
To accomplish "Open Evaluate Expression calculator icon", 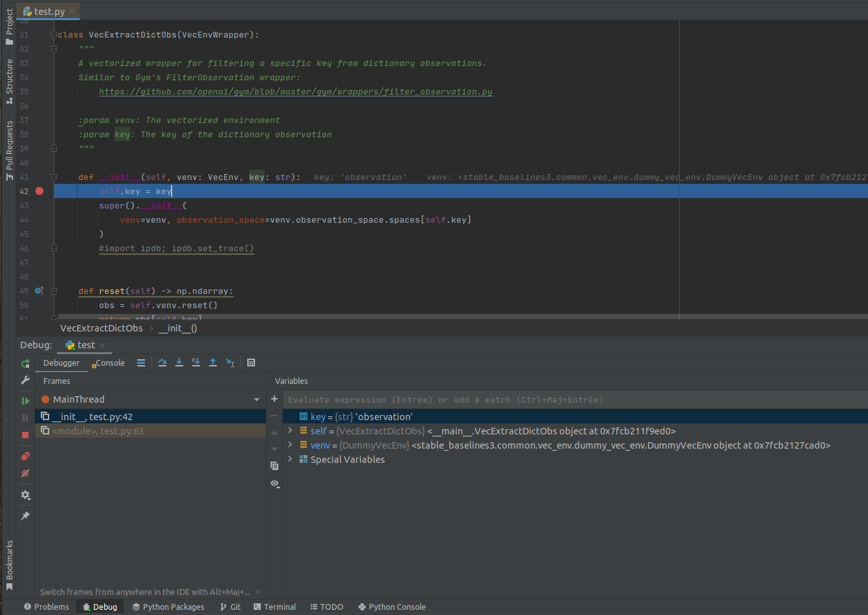I will 251,363.
